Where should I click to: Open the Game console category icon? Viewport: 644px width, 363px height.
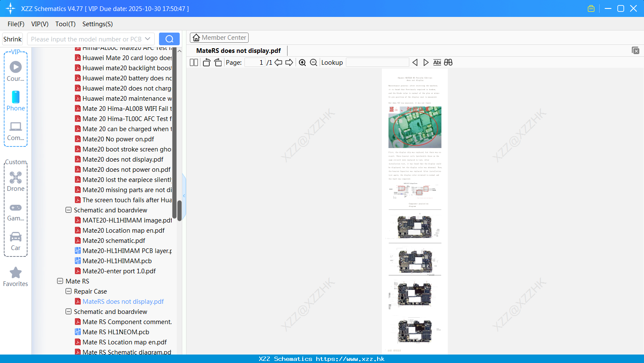click(x=16, y=212)
